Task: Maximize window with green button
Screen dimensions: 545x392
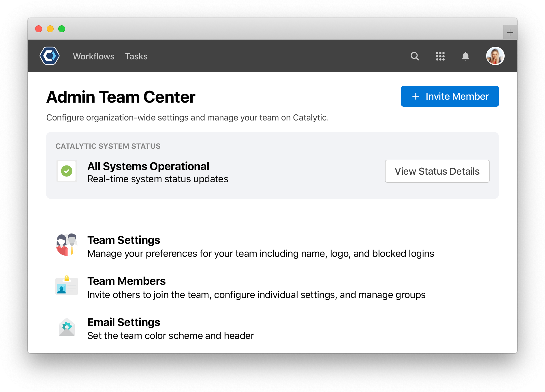Action: click(62, 29)
